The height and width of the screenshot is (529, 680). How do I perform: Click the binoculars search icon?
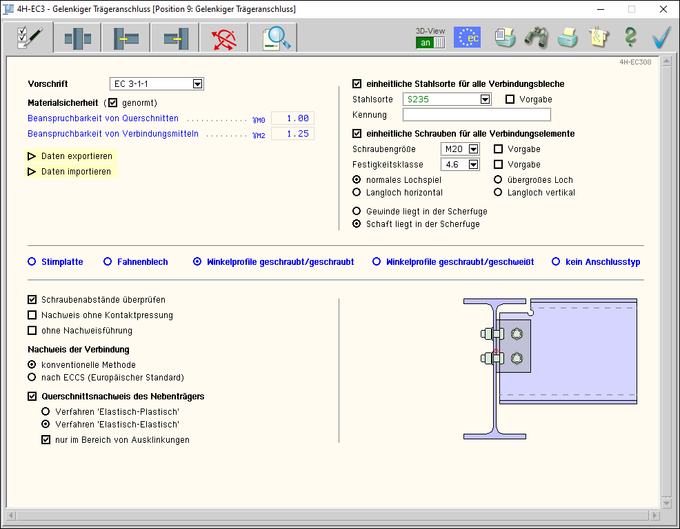click(536, 38)
